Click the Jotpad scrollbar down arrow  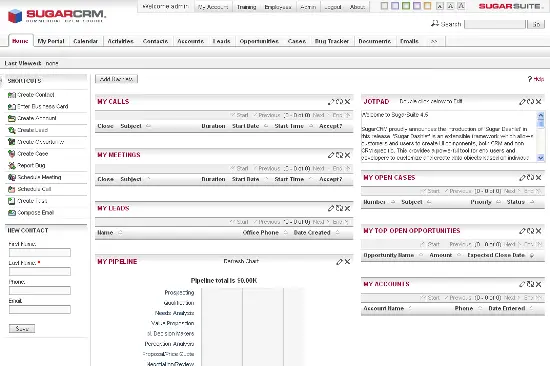(541, 158)
